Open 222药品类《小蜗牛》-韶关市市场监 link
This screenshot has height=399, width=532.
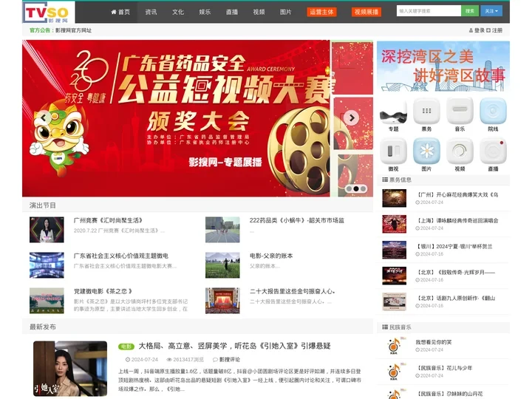(297, 220)
